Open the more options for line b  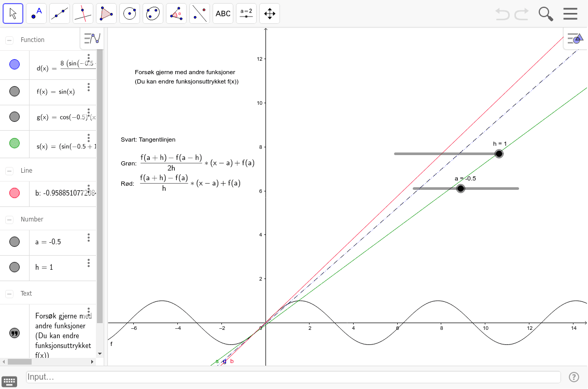(x=89, y=188)
